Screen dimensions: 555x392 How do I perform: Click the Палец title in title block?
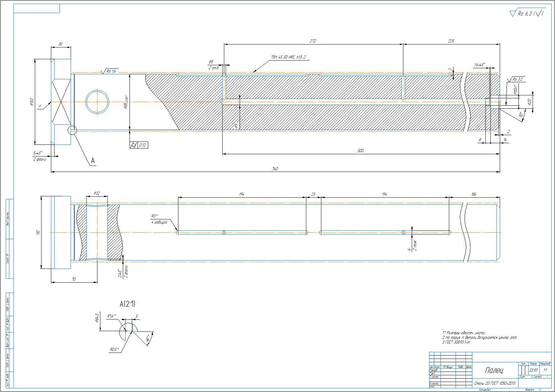pyautogui.click(x=494, y=371)
